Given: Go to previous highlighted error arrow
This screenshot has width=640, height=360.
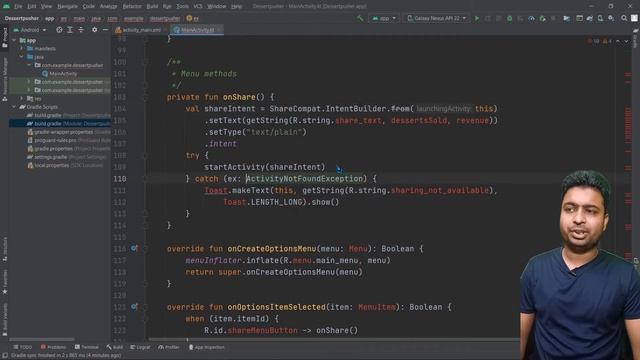Looking at the screenshot, I should [618, 41].
